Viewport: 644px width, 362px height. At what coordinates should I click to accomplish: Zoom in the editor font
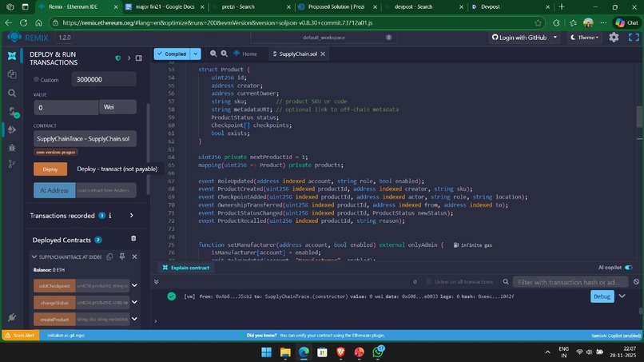[225, 54]
